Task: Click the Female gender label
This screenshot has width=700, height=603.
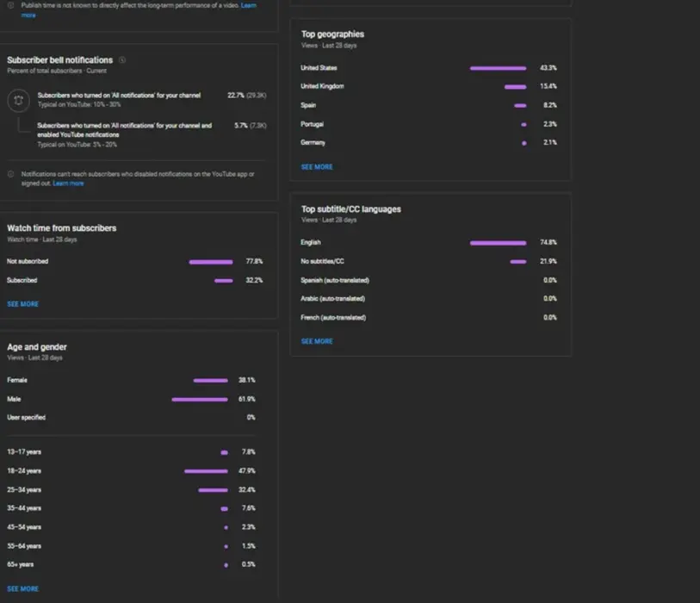Action: point(17,380)
